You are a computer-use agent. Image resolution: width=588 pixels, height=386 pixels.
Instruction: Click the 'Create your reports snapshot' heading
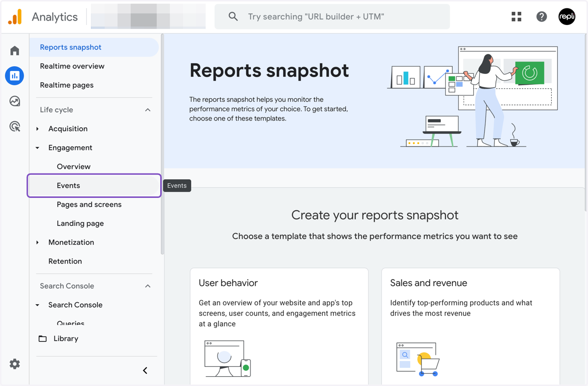tap(375, 216)
